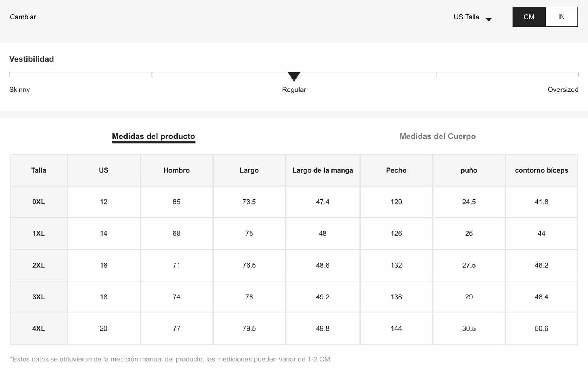
Task: Click the Pecho value 126 cell
Action: (396, 233)
